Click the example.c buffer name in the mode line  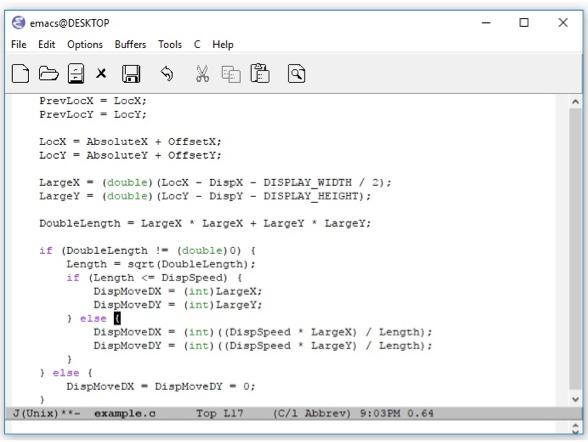[x=124, y=414]
